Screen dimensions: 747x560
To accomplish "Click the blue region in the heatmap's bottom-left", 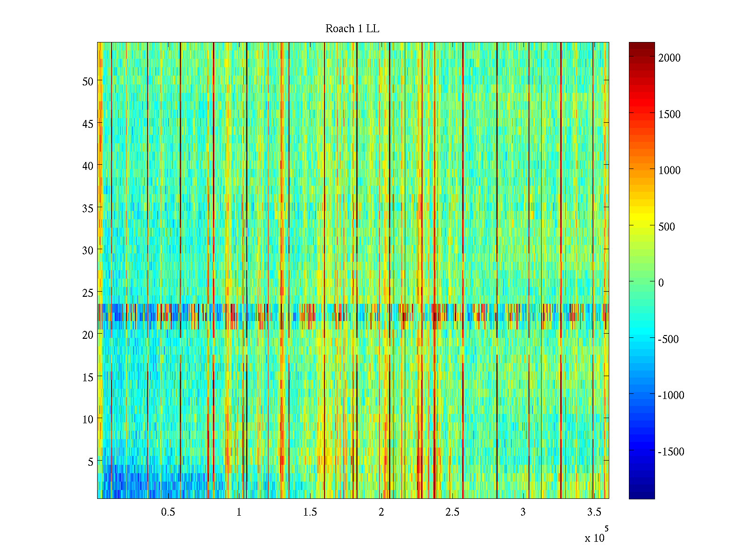I will tap(140, 485).
